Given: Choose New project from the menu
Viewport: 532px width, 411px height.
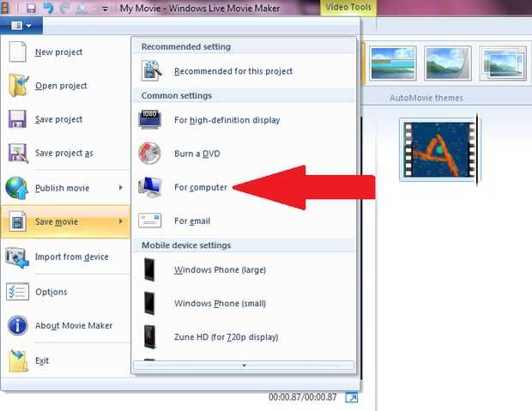Looking at the screenshot, I should click(x=66, y=52).
